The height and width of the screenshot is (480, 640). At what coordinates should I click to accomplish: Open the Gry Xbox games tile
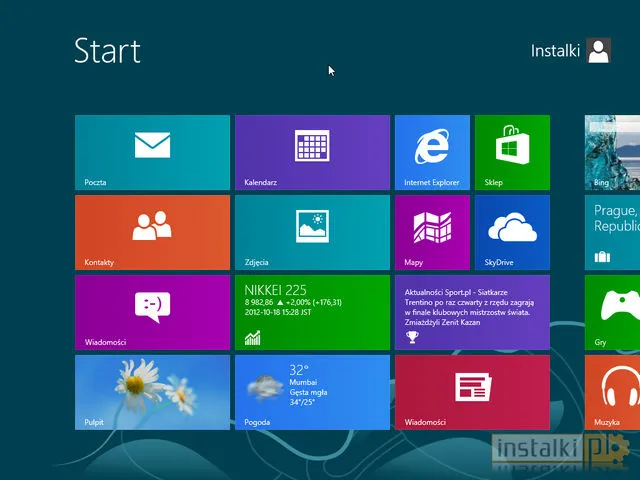click(612, 312)
